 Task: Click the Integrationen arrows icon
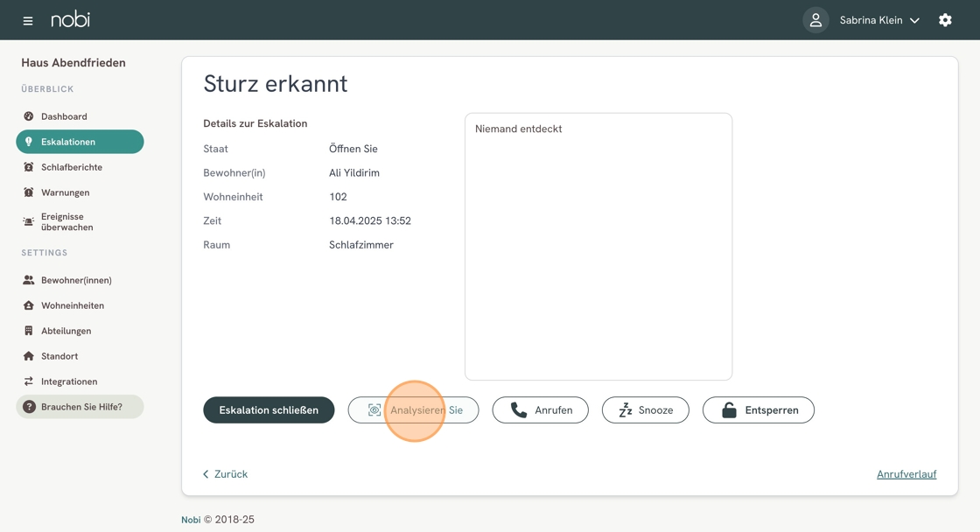[x=29, y=381]
